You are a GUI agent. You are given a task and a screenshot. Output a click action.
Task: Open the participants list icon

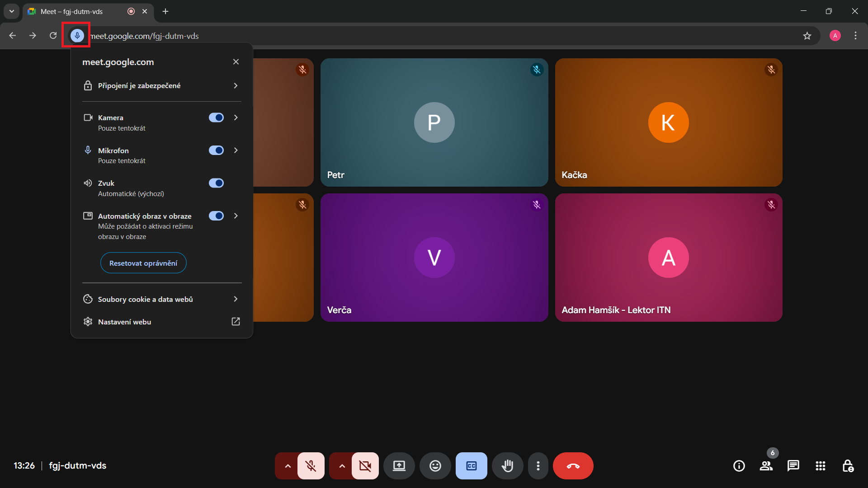click(766, 466)
